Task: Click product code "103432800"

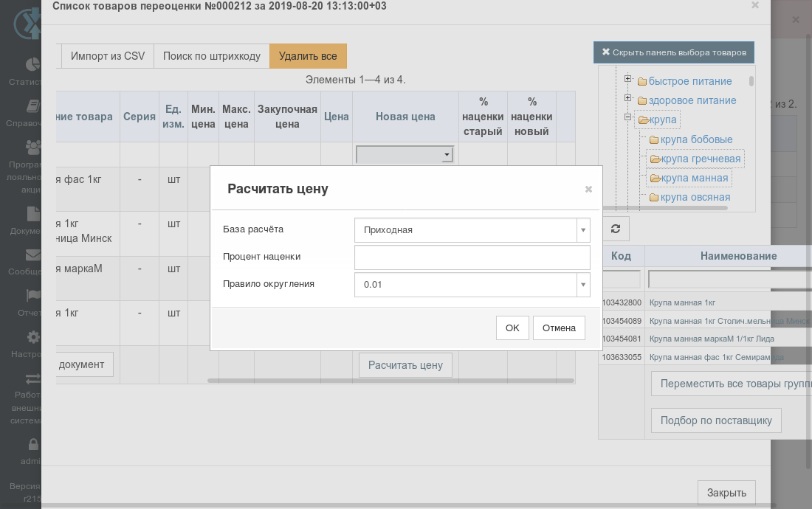Action: pos(622,302)
